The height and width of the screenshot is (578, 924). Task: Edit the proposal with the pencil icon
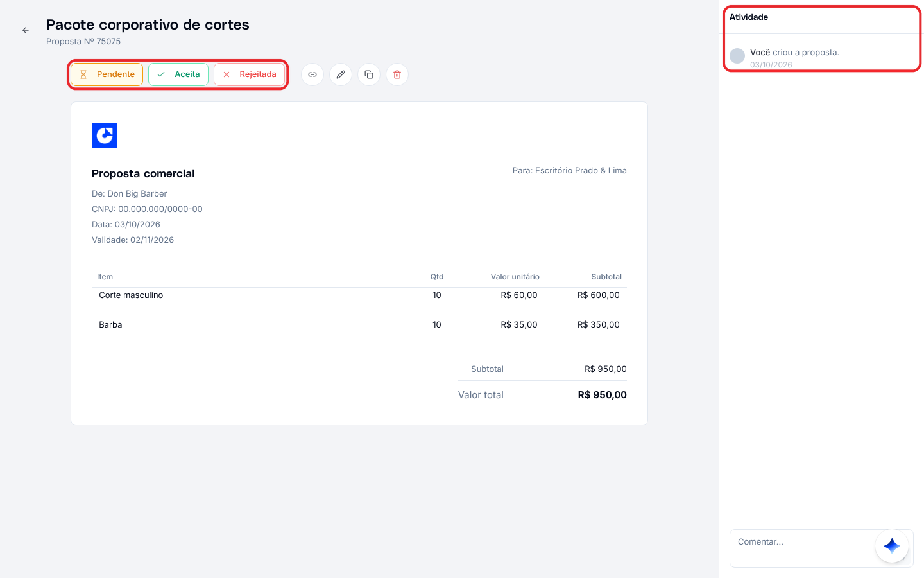tap(341, 74)
